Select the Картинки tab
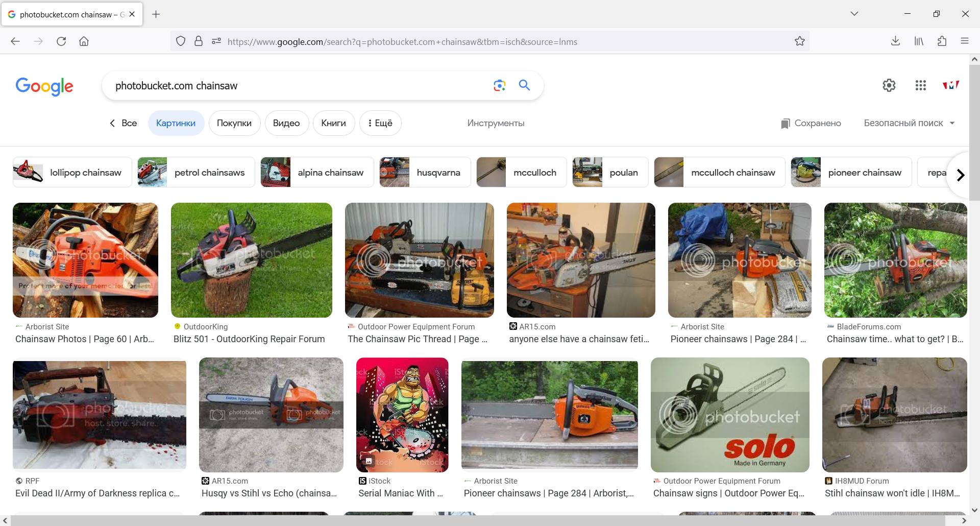This screenshot has height=526, width=980. tap(176, 123)
